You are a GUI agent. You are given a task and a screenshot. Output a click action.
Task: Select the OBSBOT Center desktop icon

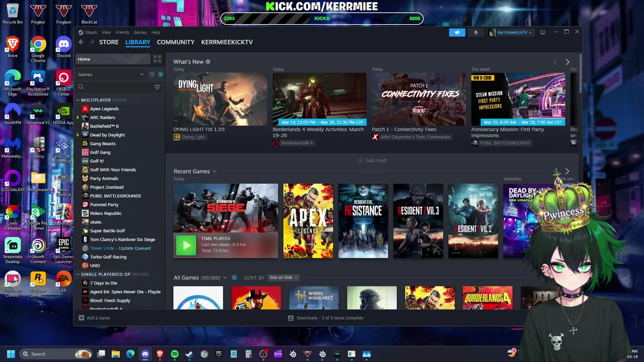tap(63, 84)
